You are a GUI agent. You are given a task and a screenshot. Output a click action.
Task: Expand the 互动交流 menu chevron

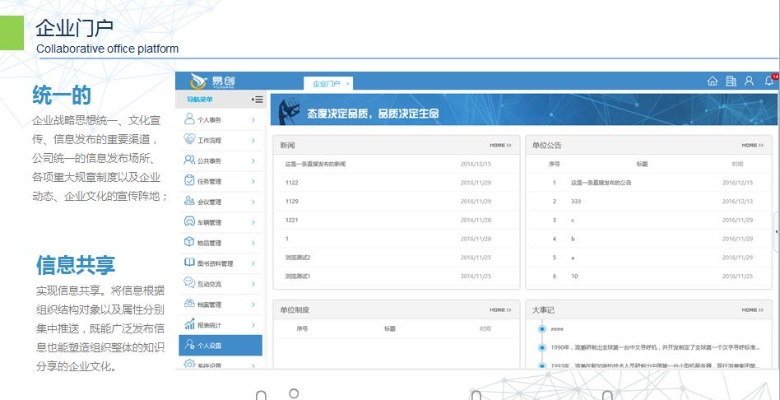pos(253,284)
